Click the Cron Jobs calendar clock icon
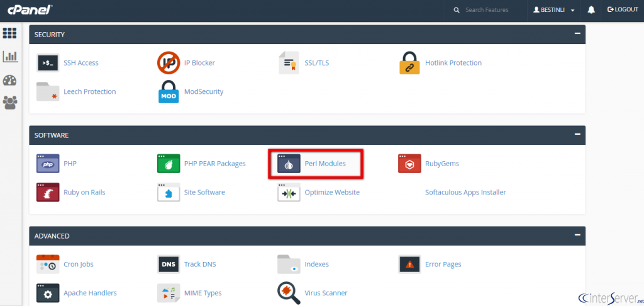Screen dimensions: 644x306 click(x=48, y=264)
